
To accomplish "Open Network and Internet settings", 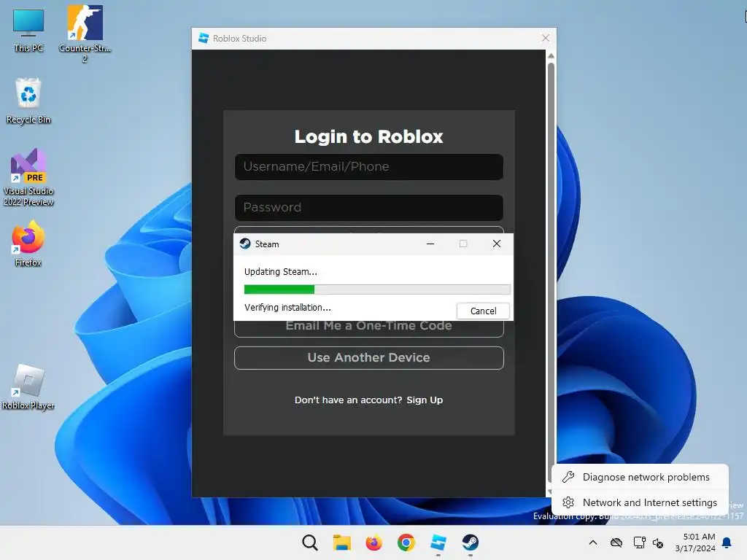I will tap(640, 502).
